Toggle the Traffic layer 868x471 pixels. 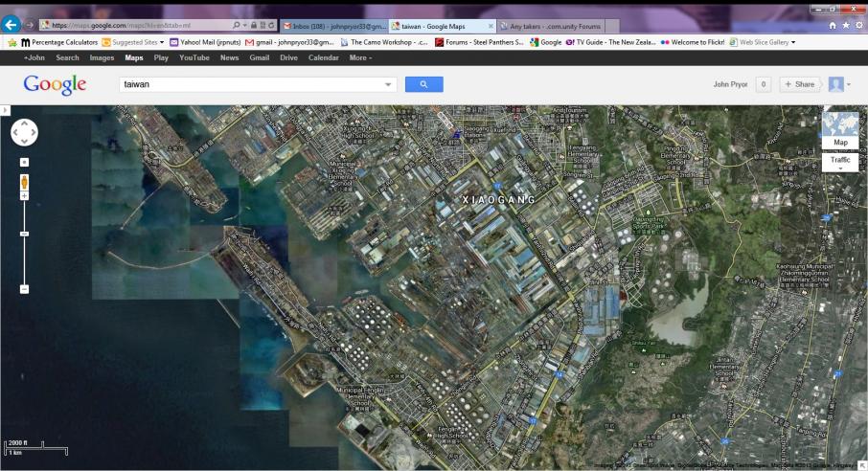[x=840, y=161]
